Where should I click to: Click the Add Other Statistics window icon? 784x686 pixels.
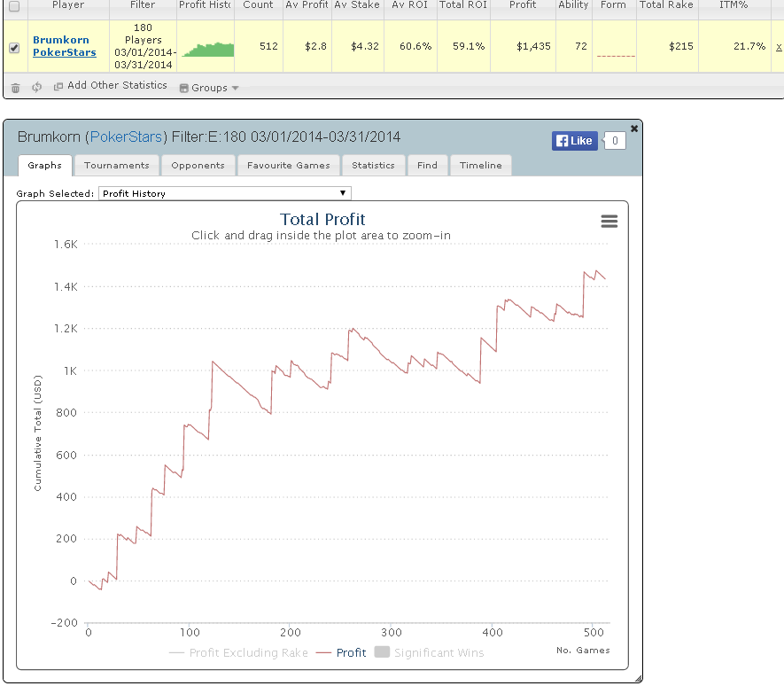tap(58, 86)
